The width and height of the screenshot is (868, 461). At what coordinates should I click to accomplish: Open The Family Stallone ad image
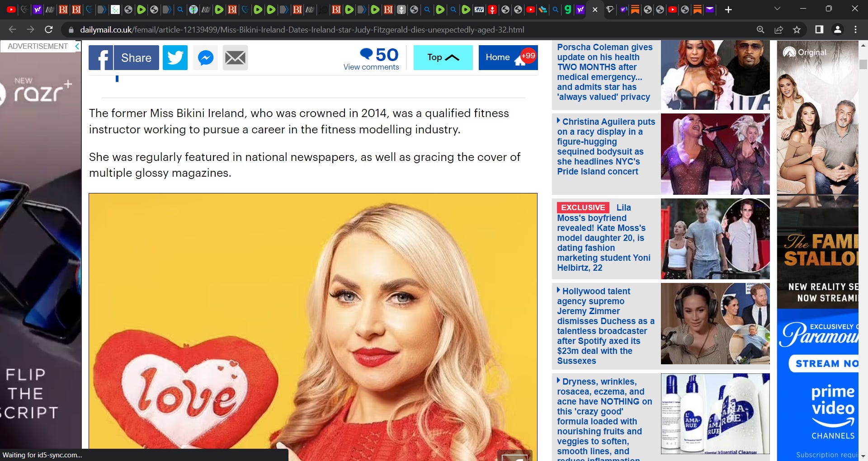click(x=817, y=174)
